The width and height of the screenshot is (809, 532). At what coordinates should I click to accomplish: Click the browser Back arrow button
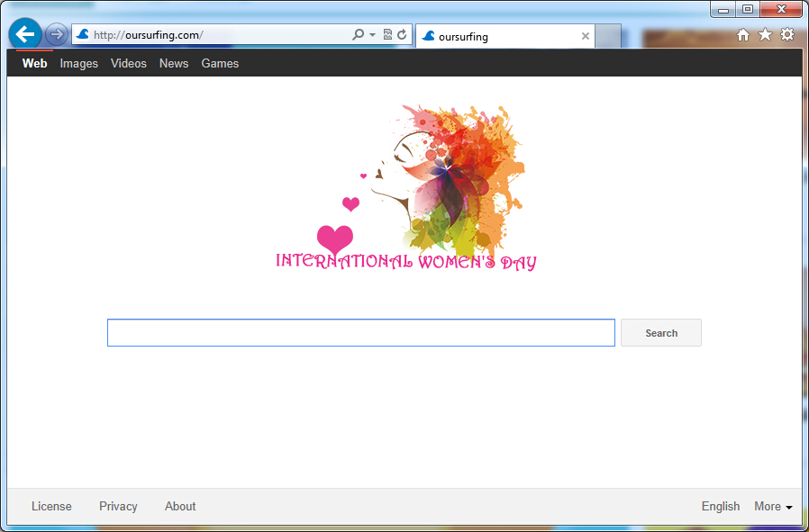coord(24,34)
